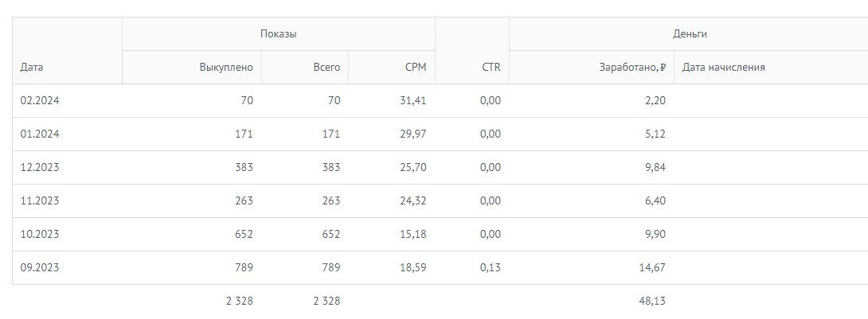Click the "Всего" column header
The width and height of the screenshot is (868, 319).
click(326, 68)
